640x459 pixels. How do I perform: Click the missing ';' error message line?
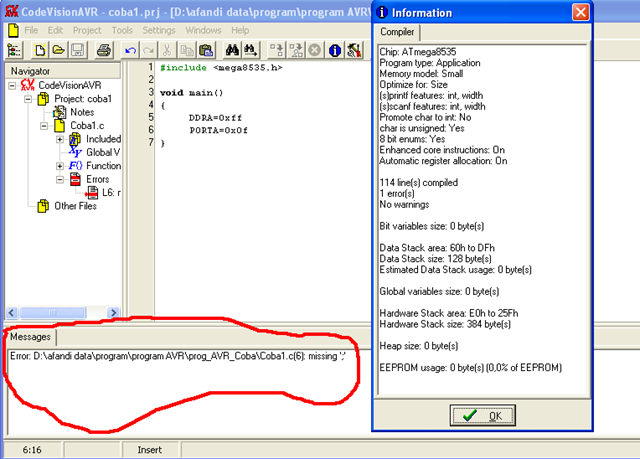pyautogui.click(x=178, y=356)
